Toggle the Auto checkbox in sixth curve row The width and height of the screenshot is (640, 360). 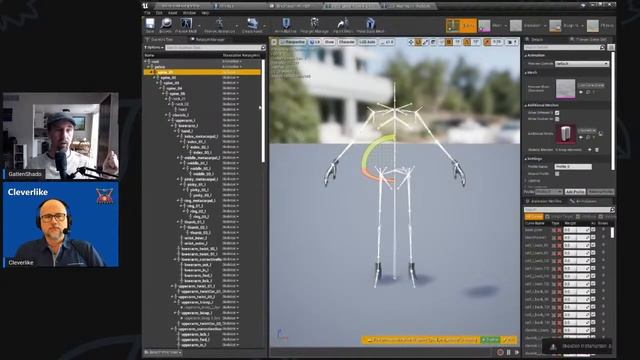click(593, 269)
